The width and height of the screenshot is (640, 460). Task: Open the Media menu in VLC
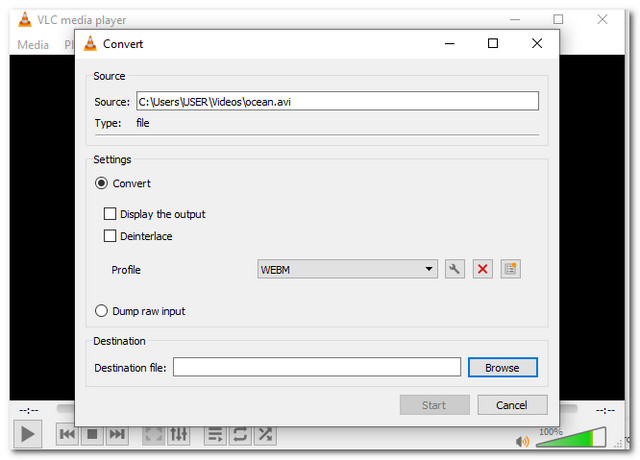pyautogui.click(x=33, y=44)
